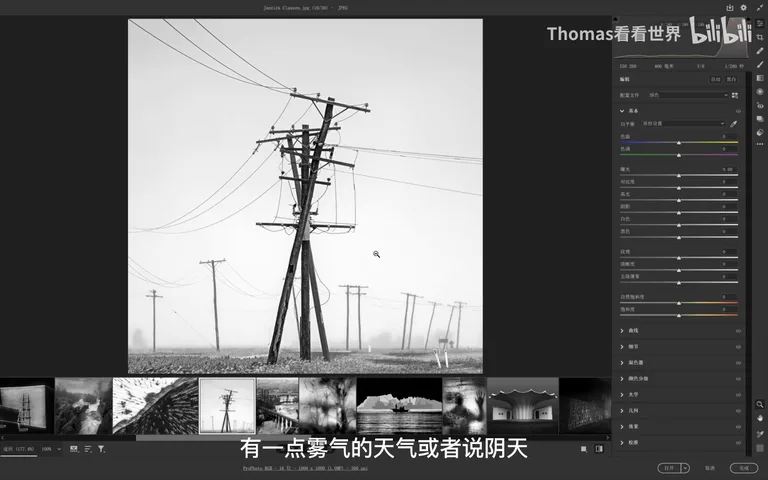Select the Color Sampler eyedropper tool
Image resolution: width=768 pixels, height=480 pixels.
point(760,434)
